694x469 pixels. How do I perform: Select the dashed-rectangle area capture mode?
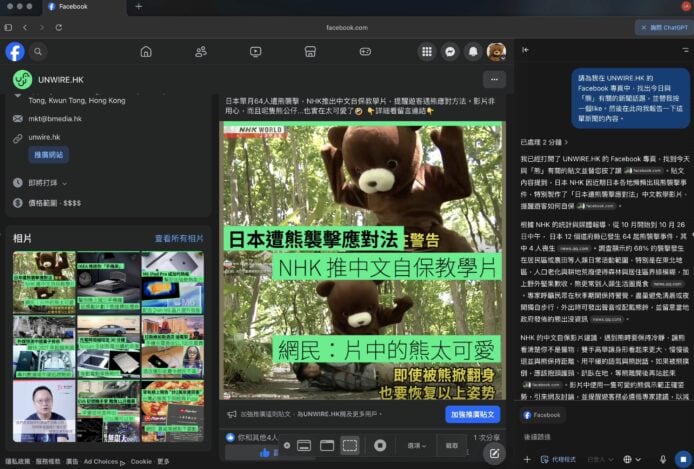pos(350,445)
